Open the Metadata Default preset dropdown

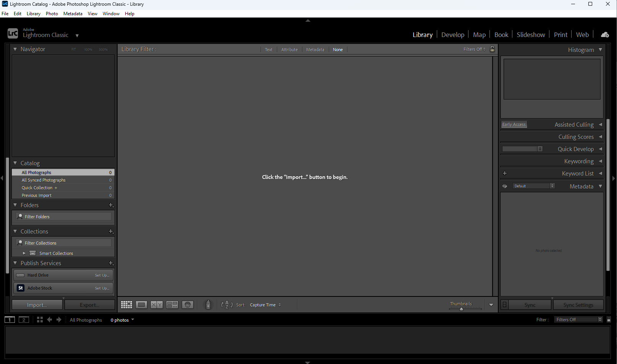click(533, 186)
